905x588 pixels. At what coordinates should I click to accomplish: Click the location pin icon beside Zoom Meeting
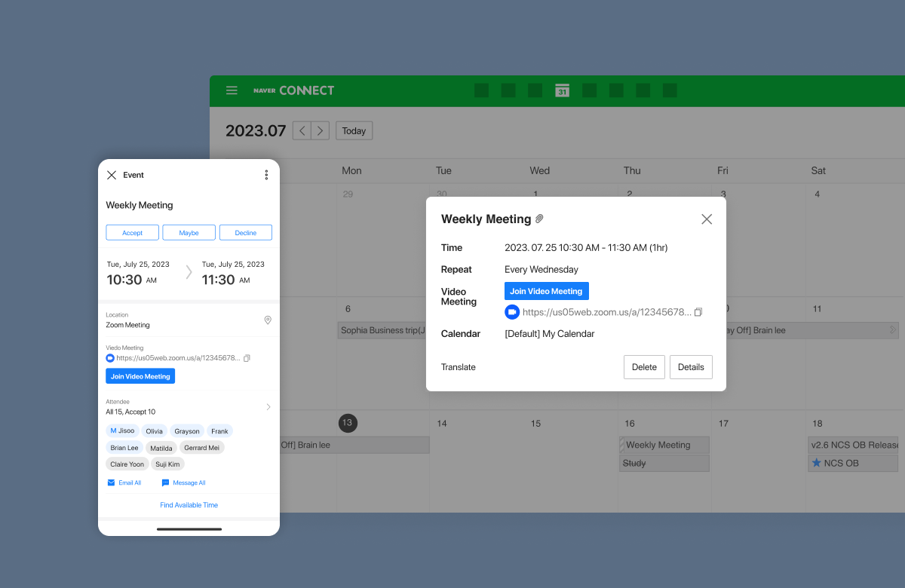point(268,320)
